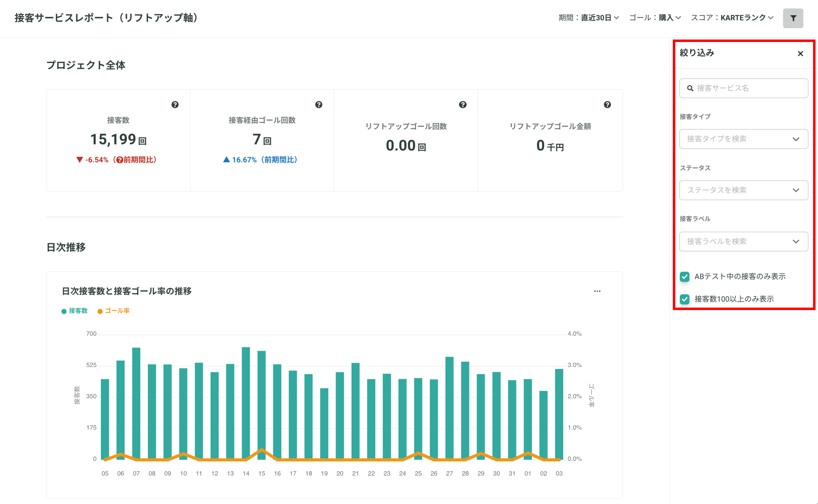This screenshot has width=818, height=504.
Task: Click the 0.00 回 lift-up value
Action: [x=406, y=146]
